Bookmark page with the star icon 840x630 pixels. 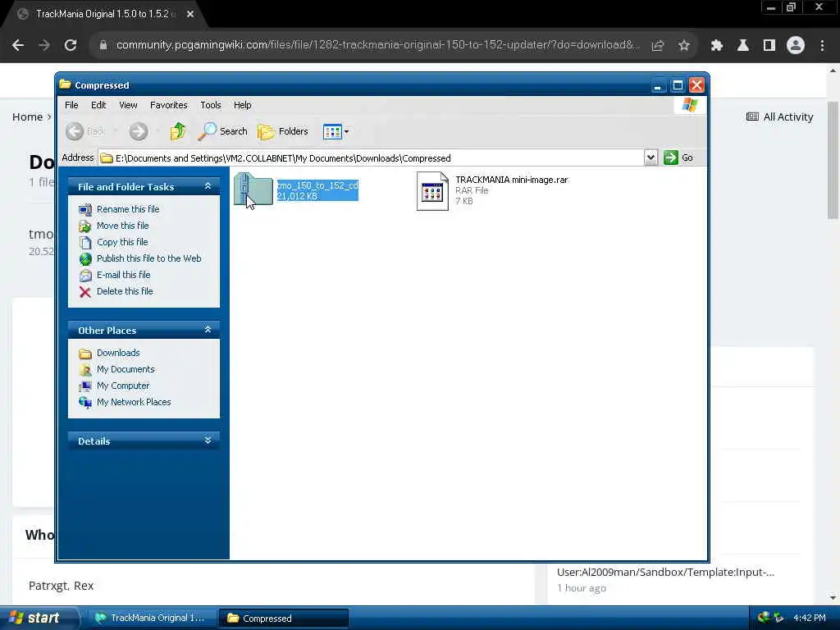tap(683, 46)
